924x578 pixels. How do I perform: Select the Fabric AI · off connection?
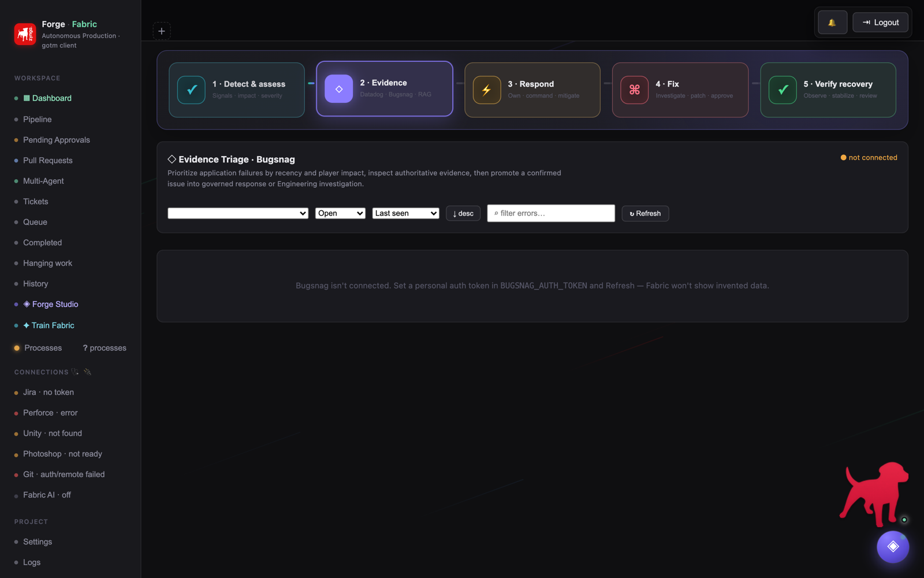tap(47, 495)
